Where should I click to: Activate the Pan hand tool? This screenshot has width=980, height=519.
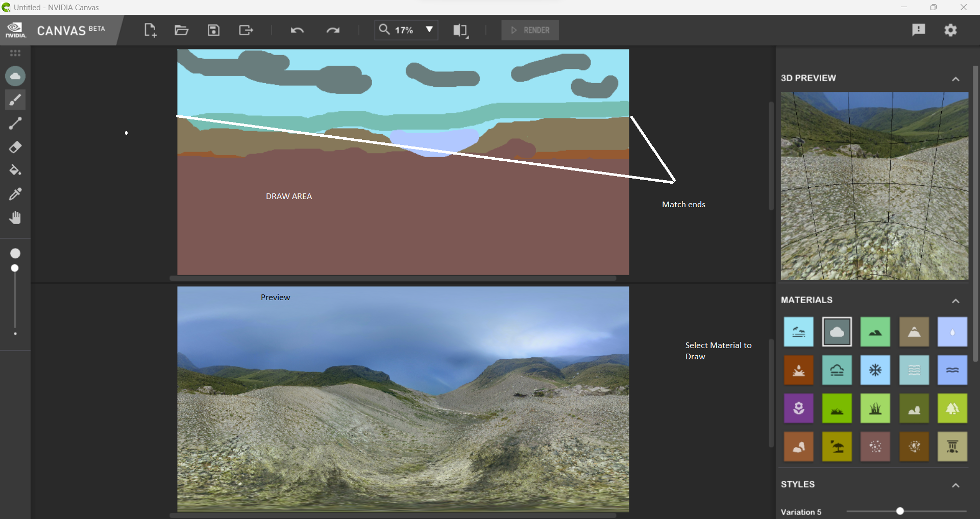pyautogui.click(x=15, y=218)
